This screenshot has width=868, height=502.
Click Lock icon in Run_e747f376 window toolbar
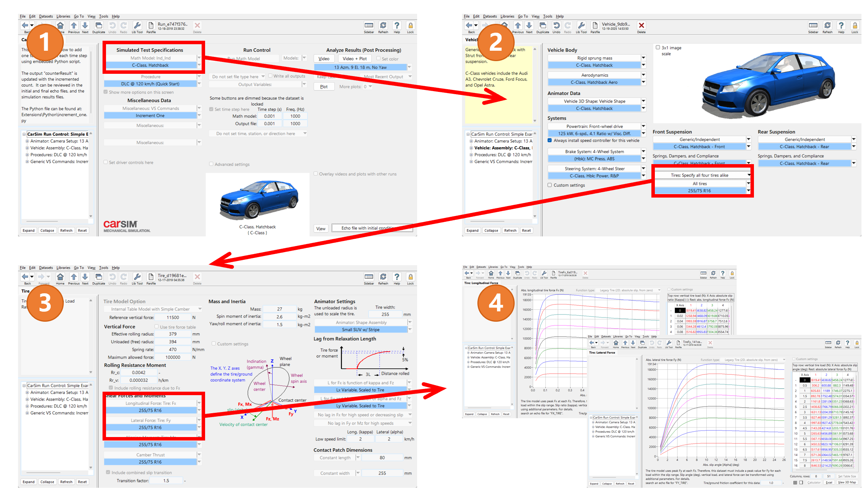pos(410,26)
